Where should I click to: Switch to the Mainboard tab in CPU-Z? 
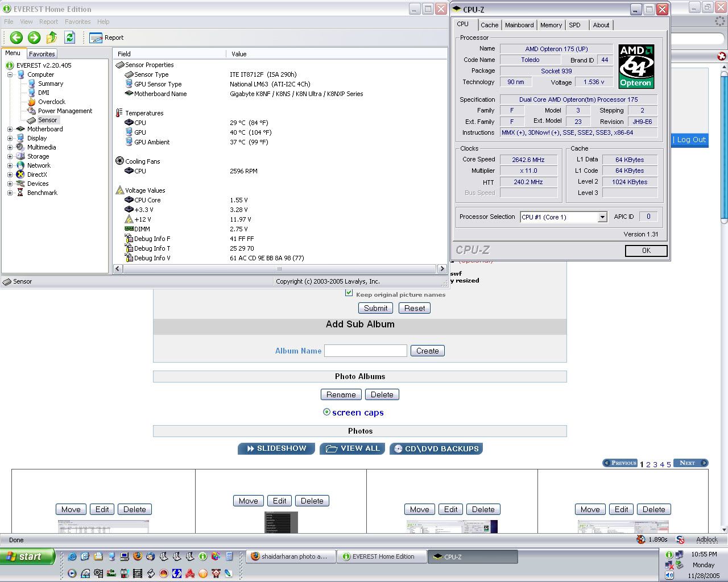click(519, 25)
